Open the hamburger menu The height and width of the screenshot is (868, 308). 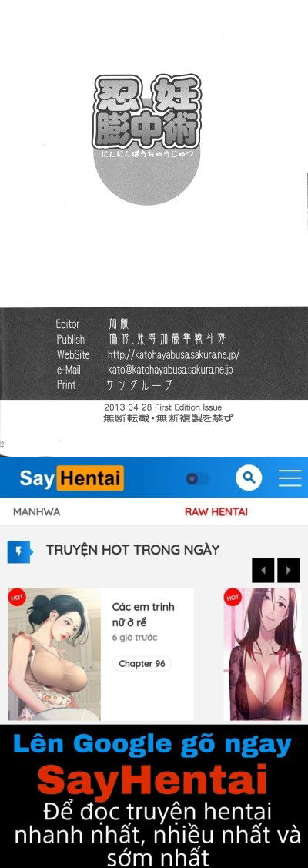290,478
